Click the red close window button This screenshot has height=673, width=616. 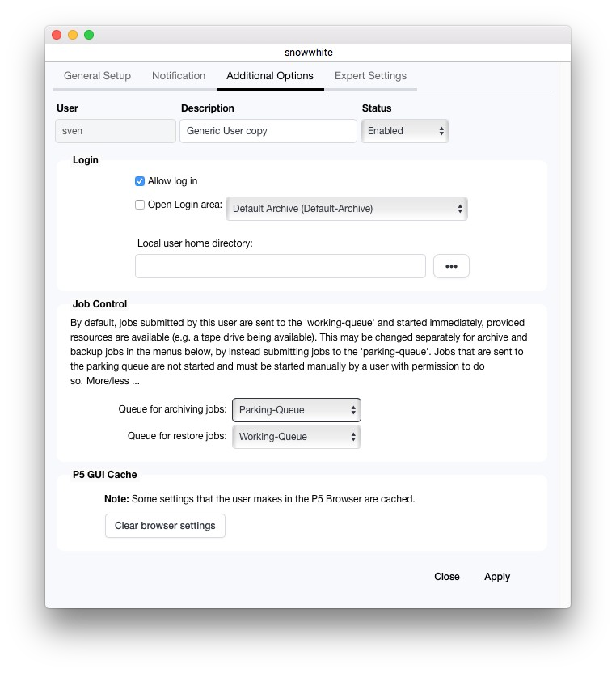click(57, 35)
